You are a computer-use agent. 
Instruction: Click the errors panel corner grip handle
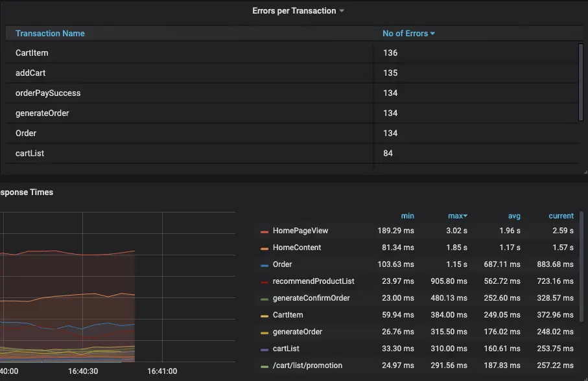586,172
